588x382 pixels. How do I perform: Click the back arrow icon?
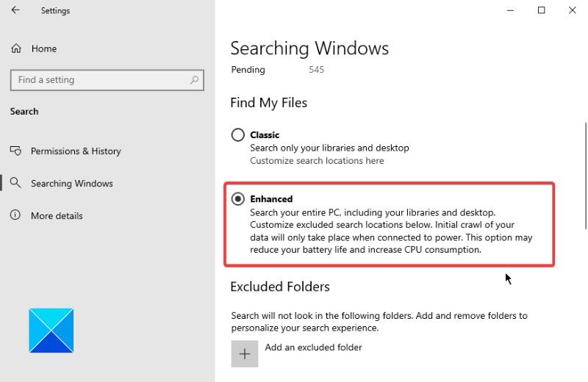pyautogui.click(x=15, y=11)
